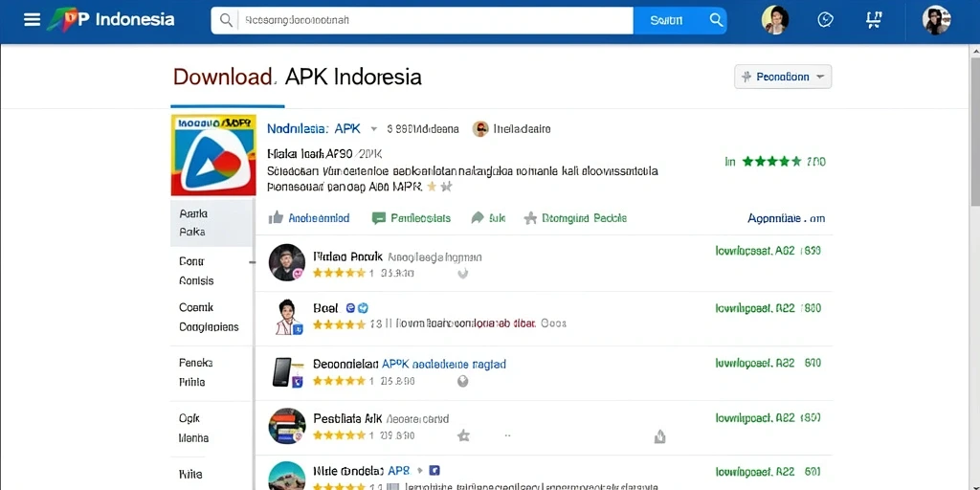This screenshot has height=490, width=980.
Task: Click the grey circle icon in Deoondelad row
Action: pos(462,381)
